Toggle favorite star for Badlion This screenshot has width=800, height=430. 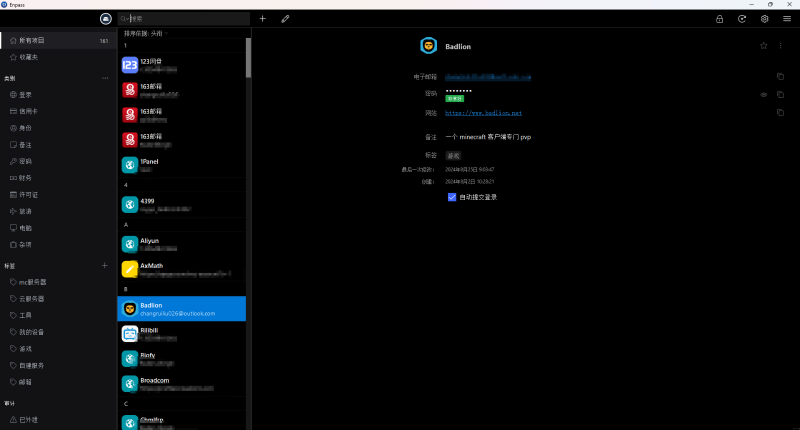(x=764, y=45)
